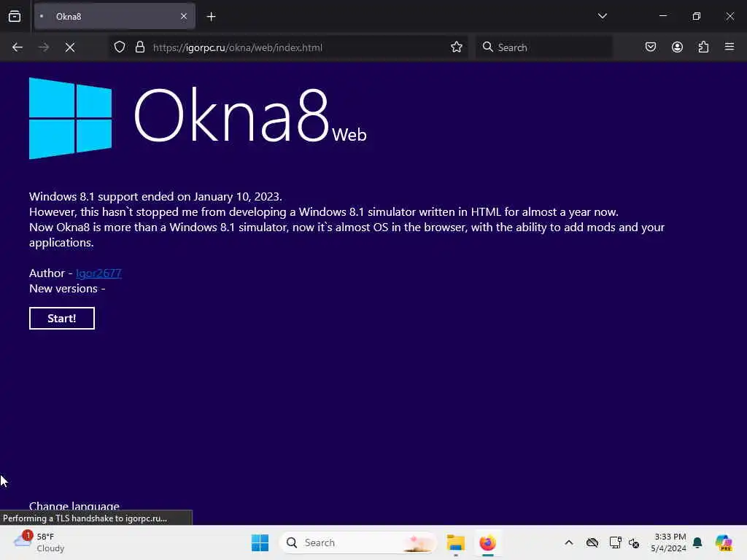Click the Okna8 Windows logo

pyautogui.click(x=71, y=118)
